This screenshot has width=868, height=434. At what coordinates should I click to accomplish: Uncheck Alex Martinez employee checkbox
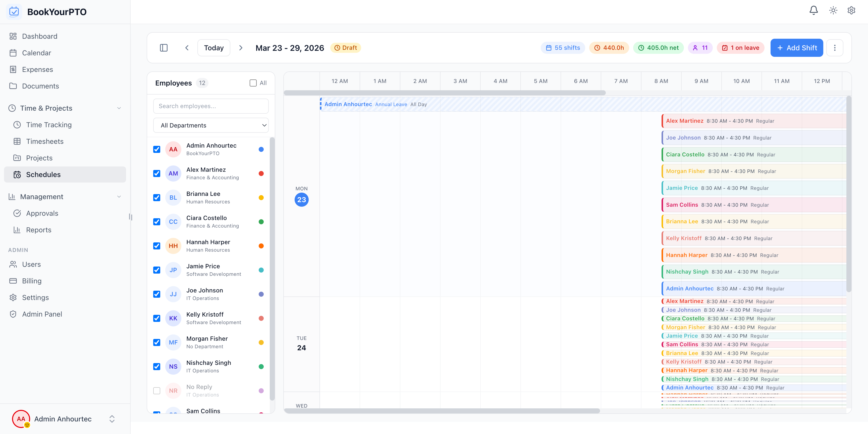coord(157,174)
